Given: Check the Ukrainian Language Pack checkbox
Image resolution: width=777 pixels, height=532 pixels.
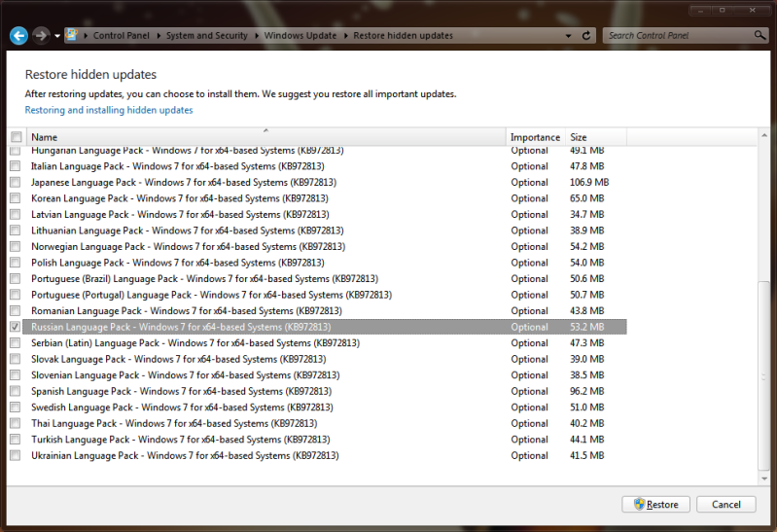Looking at the screenshot, I should (x=16, y=455).
